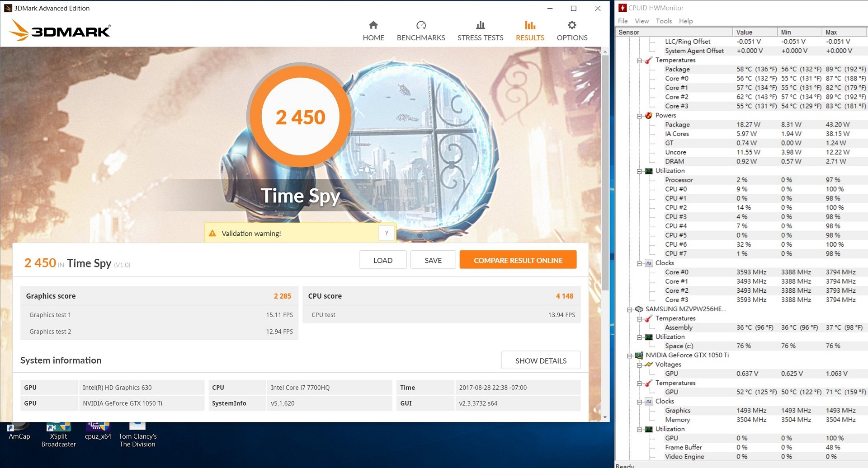Click the SAVE button
This screenshot has height=468, width=868.
tap(433, 260)
